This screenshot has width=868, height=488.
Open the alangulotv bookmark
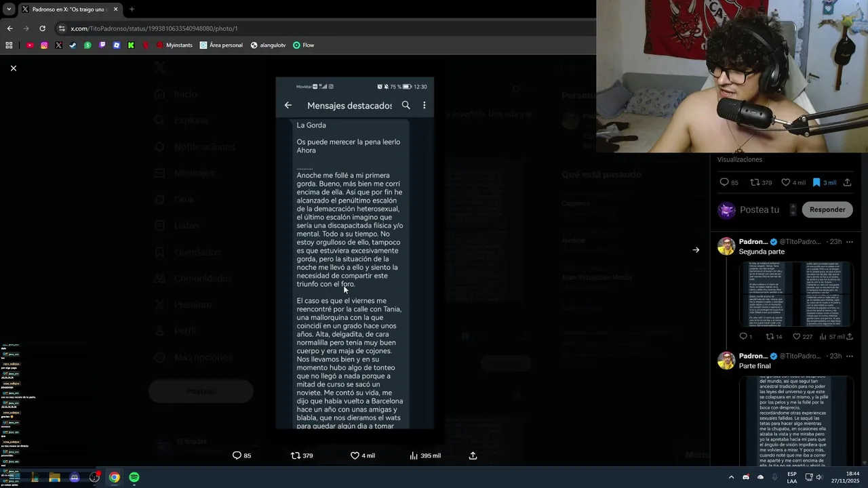pyautogui.click(x=268, y=45)
